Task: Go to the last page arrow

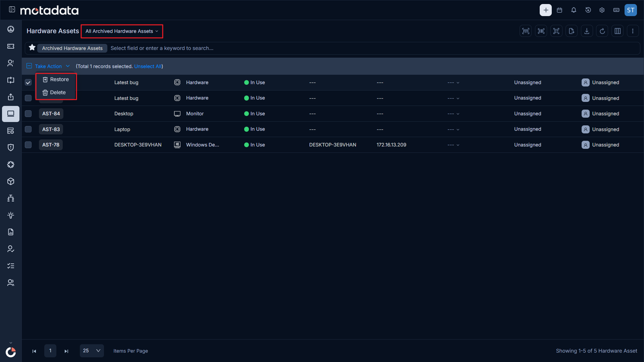Action: click(x=66, y=351)
